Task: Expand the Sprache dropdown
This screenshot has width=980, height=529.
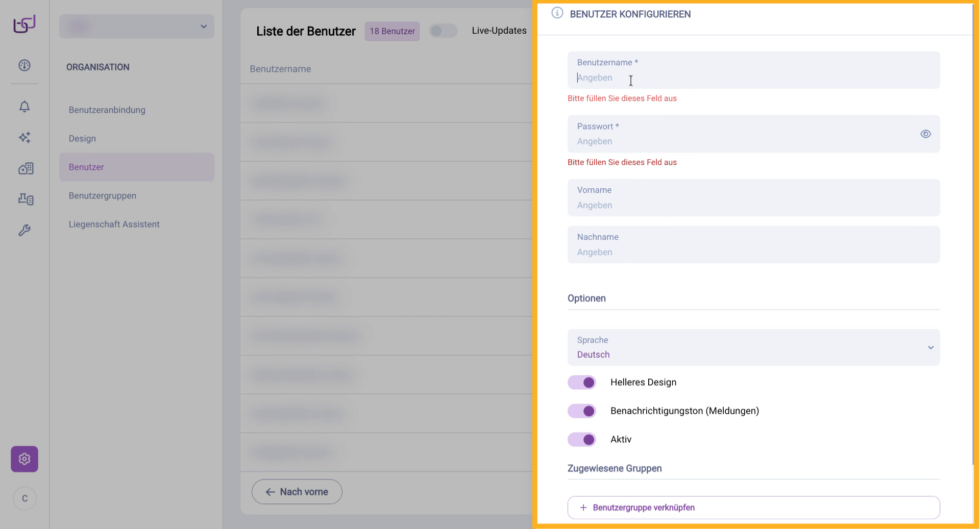Action: tap(753, 347)
